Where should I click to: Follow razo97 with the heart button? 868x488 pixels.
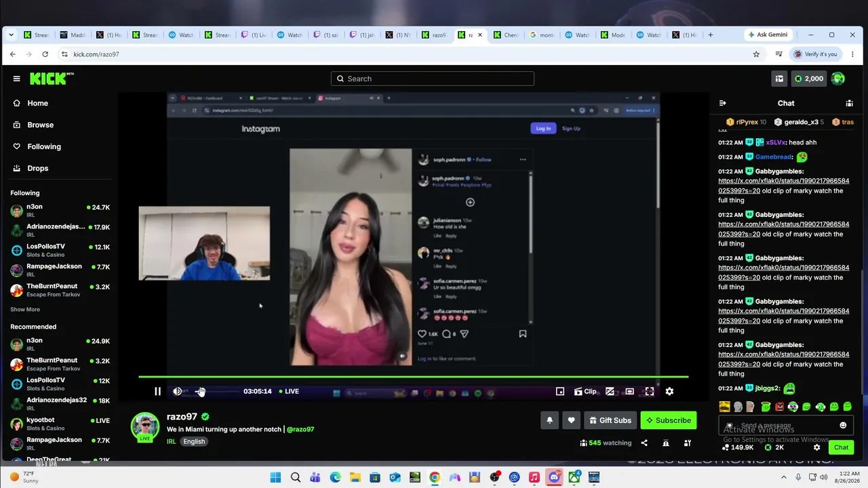pos(571,420)
